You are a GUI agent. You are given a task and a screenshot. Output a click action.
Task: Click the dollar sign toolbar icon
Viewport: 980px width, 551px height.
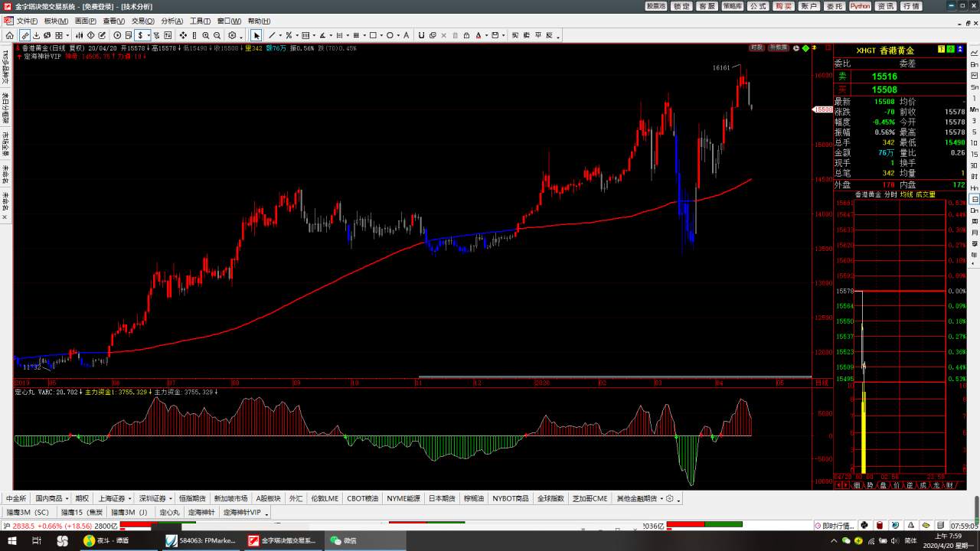tap(139, 35)
